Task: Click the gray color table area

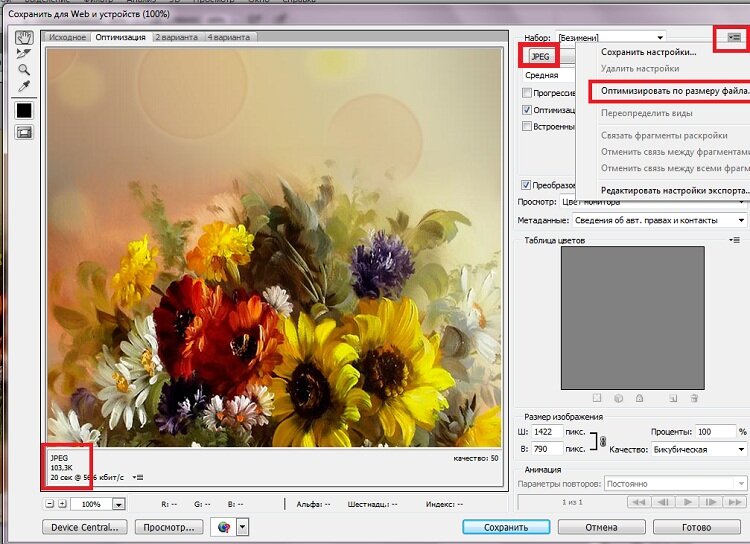Action: point(632,318)
